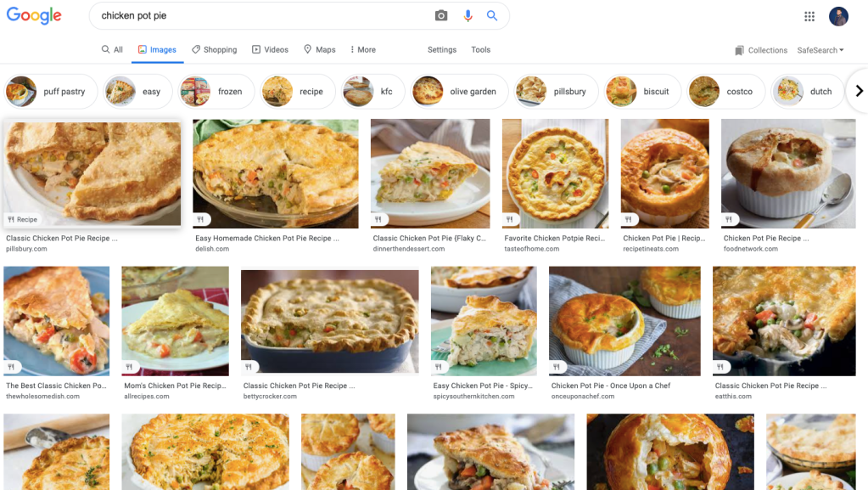The image size is (868, 490).
Task: Open the Google apps grid
Action: point(809,16)
